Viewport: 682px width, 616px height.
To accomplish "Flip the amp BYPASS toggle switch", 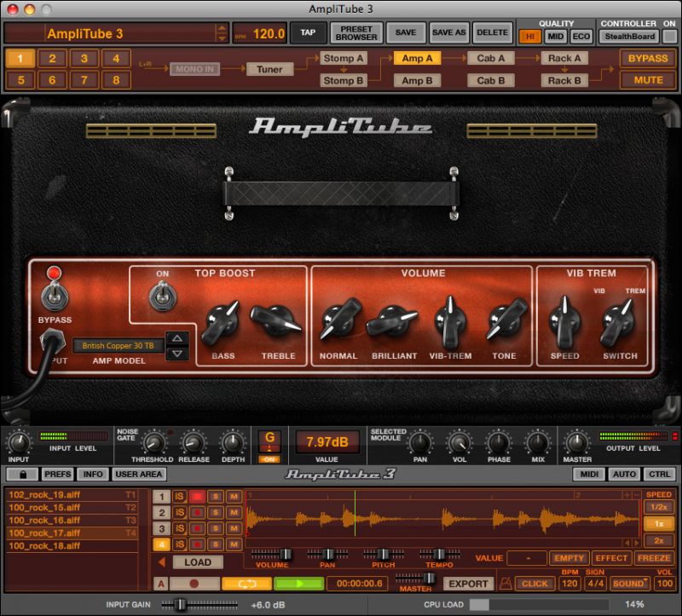I will pyautogui.click(x=55, y=296).
